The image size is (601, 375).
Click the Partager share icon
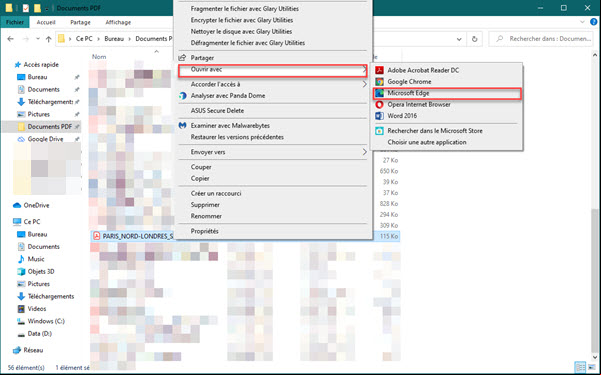tap(182, 58)
